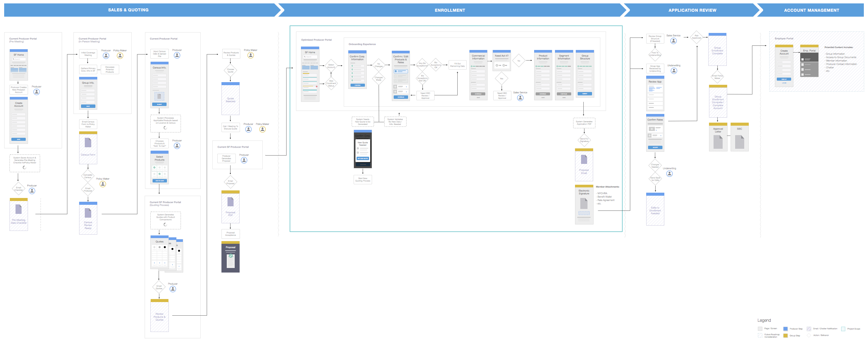Image resolution: width=868 pixels, height=349 pixels.
Task: Open Emp. Portal screen thumbnail
Action: pyautogui.click(x=809, y=61)
